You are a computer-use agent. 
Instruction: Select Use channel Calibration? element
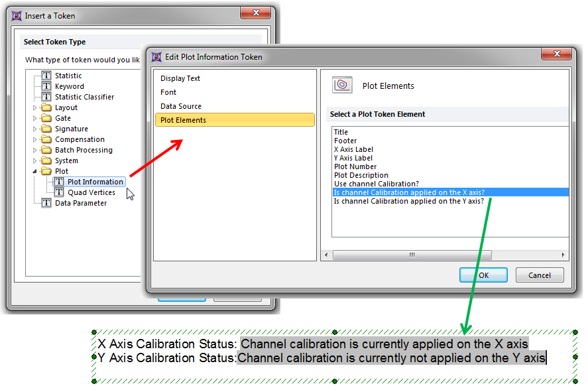tap(376, 184)
